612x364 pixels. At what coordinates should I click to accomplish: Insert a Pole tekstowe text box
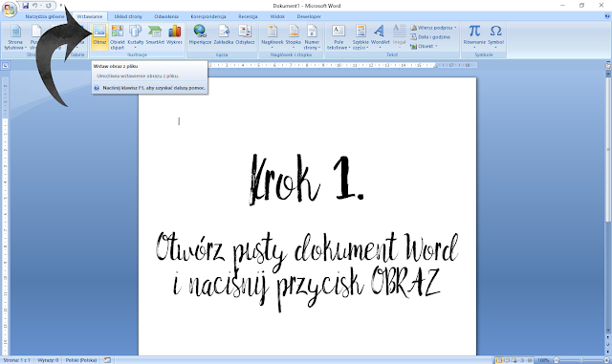point(338,37)
